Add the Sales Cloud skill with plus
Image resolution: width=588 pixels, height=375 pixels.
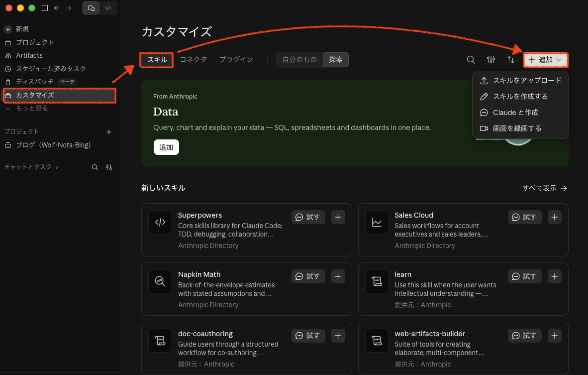(x=555, y=217)
